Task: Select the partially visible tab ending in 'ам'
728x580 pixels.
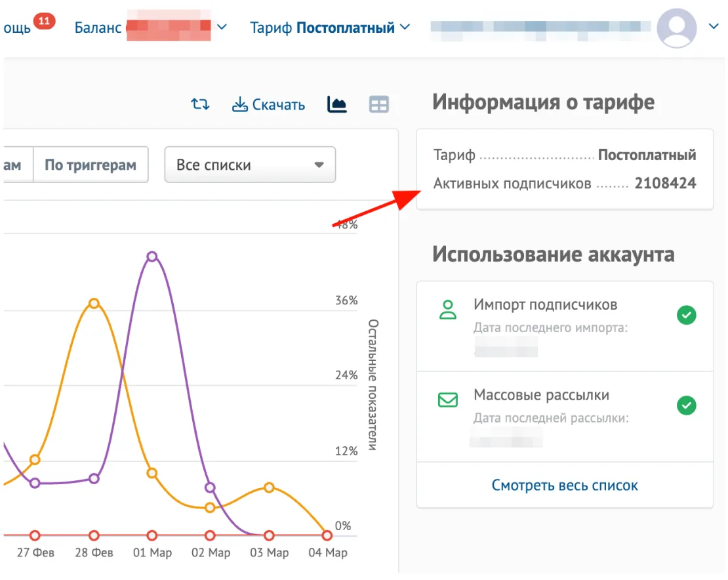Action: (x=16, y=165)
